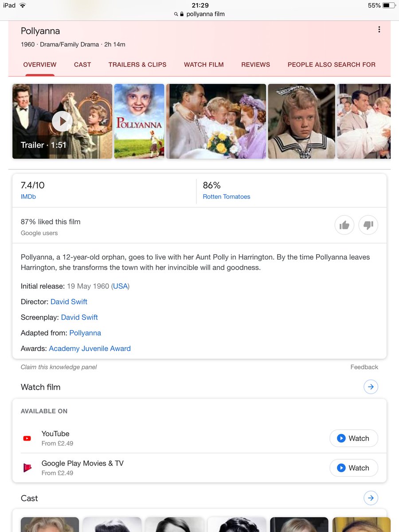Open Cast section arrow button

tap(371, 498)
